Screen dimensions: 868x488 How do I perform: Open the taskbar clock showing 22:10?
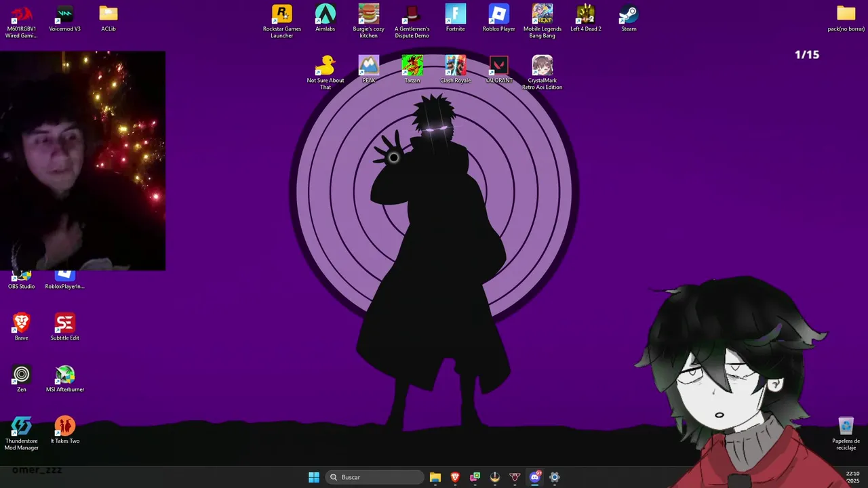pyautogui.click(x=852, y=477)
